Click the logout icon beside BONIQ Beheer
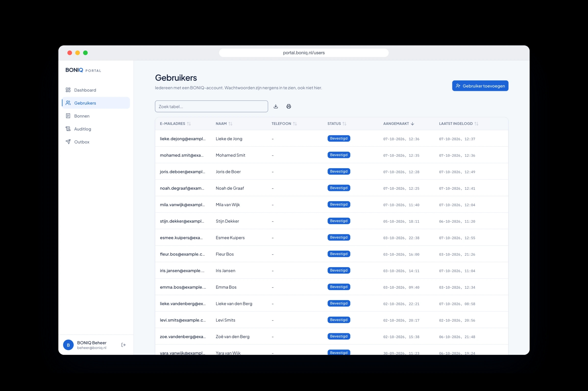This screenshot has height=391, width=588. coord(123,345)
